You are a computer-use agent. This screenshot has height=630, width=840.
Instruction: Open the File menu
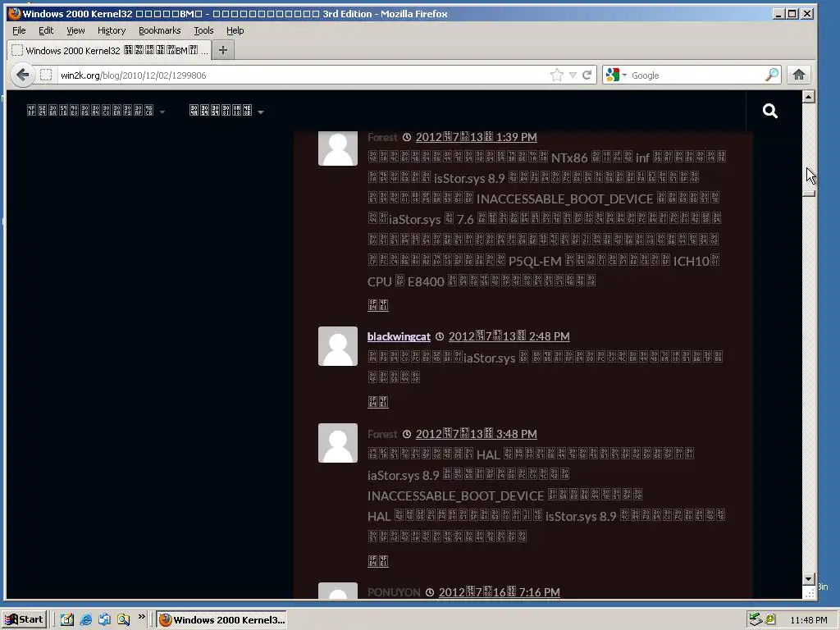19,30
